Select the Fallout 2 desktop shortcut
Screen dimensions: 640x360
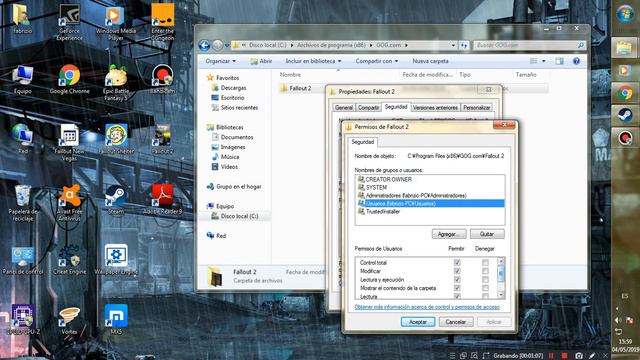[x=162, y=140]
